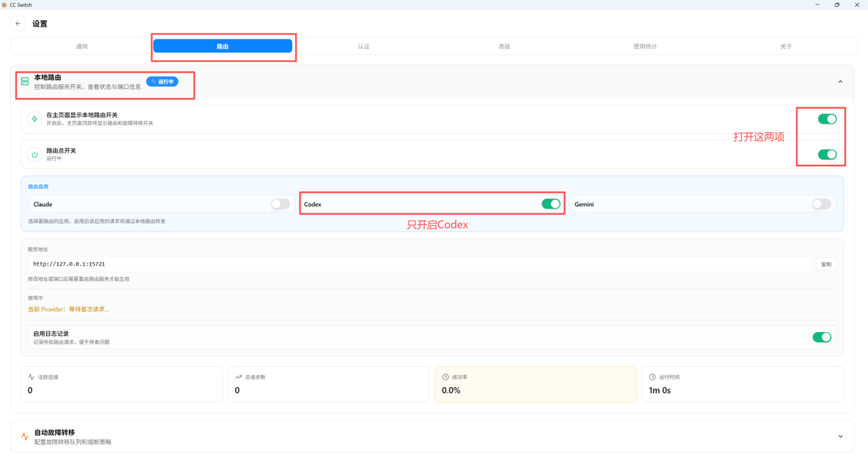Switch to the 通用 tab
Image resolution: width=868 pixels, height=453 pixels.
82,46
